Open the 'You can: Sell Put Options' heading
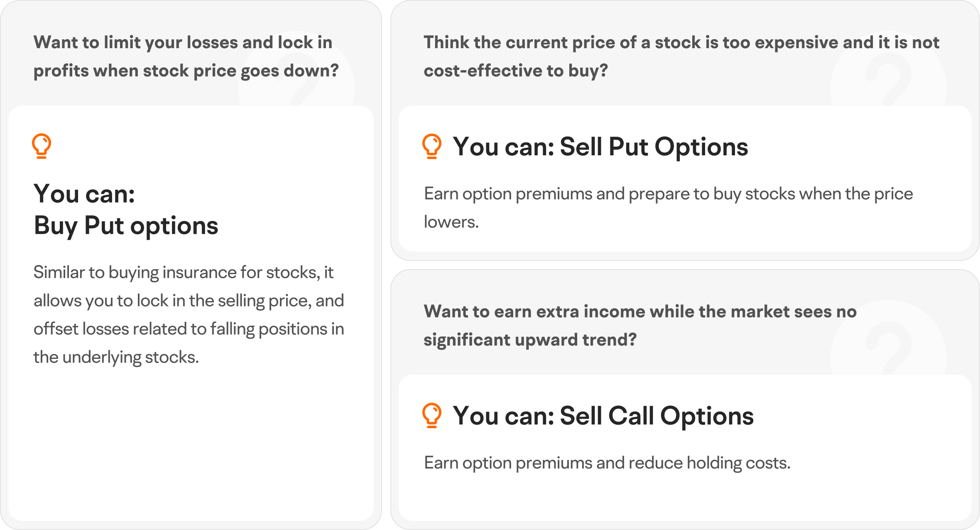Screen dimensions: 980x530 click(x=600, y=147)
